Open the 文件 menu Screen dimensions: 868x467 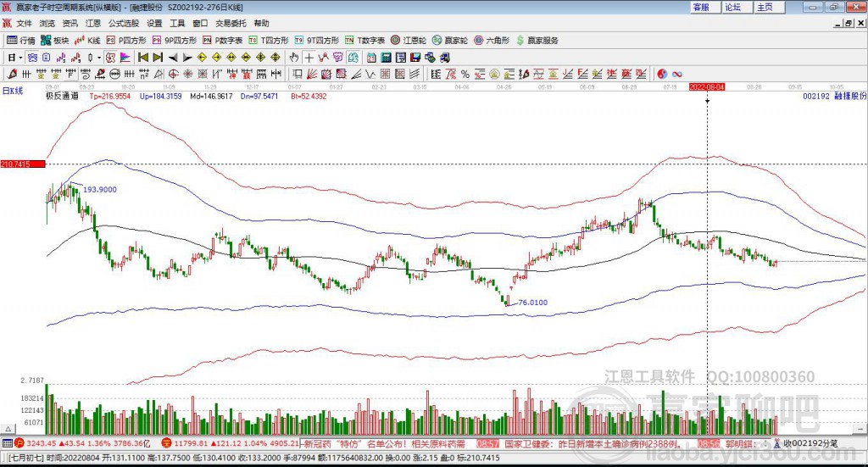24,23
